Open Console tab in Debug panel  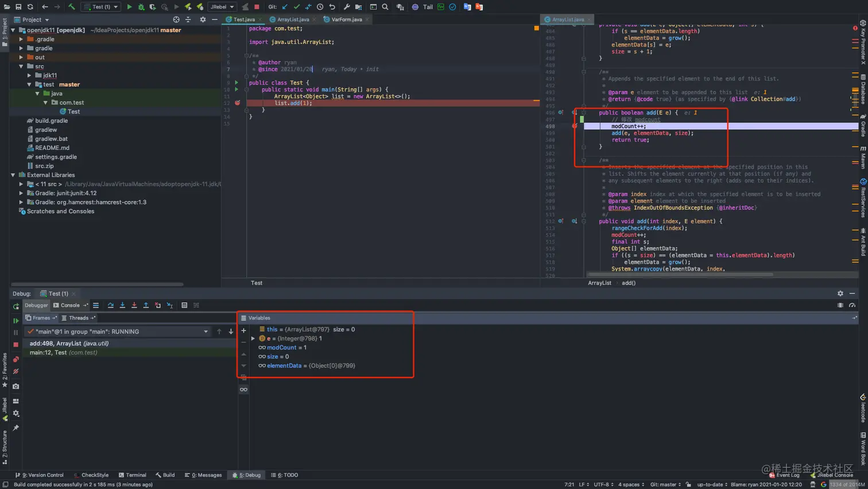point(70,305)
